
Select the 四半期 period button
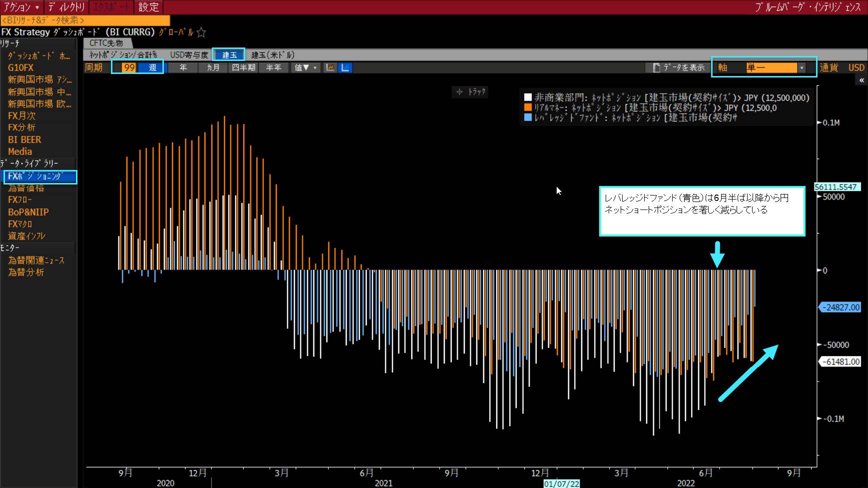coord(243,67)
